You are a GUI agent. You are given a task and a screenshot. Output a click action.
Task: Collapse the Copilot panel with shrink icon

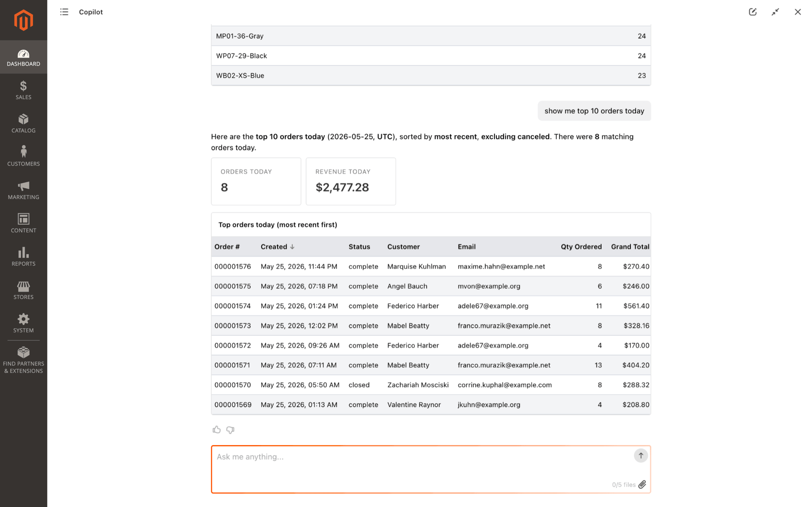point(775,12)
